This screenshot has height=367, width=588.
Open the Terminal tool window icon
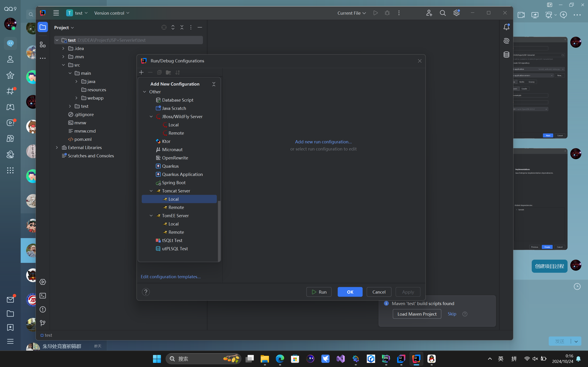click(x=42, y=295)
